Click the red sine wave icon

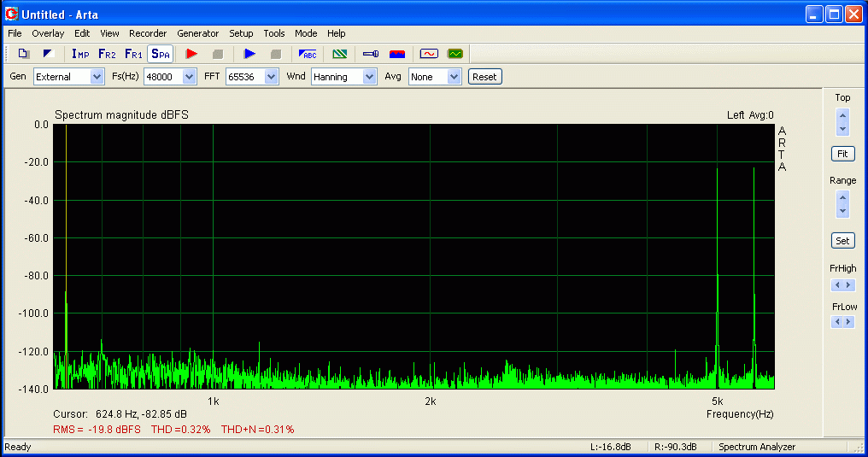click(x=429, y=54)
